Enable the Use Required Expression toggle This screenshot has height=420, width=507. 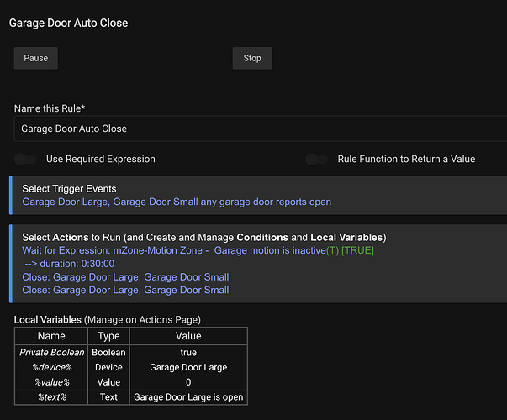point(27,159)
